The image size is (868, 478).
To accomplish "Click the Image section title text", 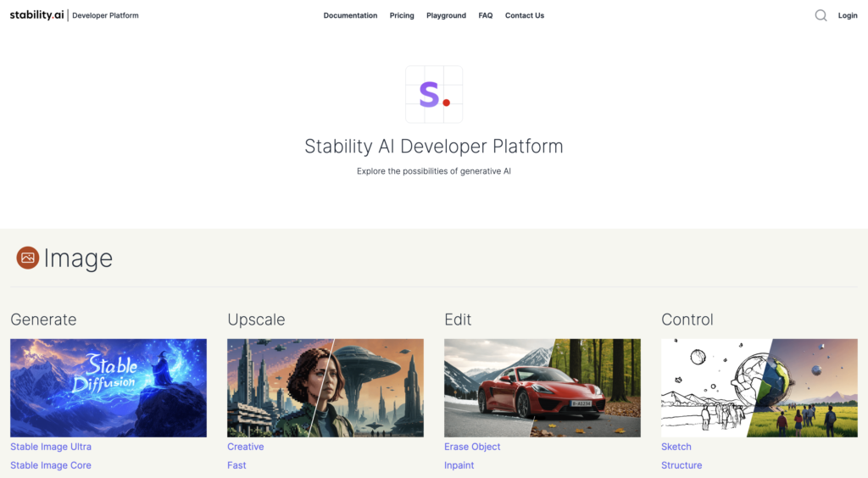I will (78, 258).
